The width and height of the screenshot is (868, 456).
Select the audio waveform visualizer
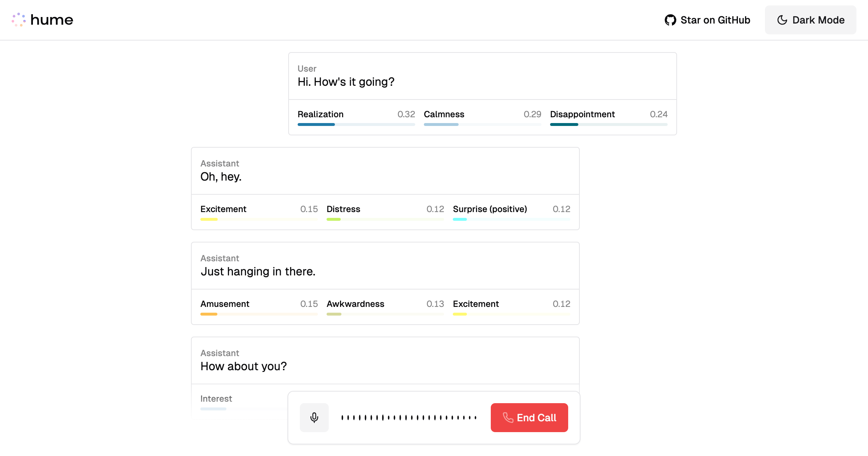point(409,417)
